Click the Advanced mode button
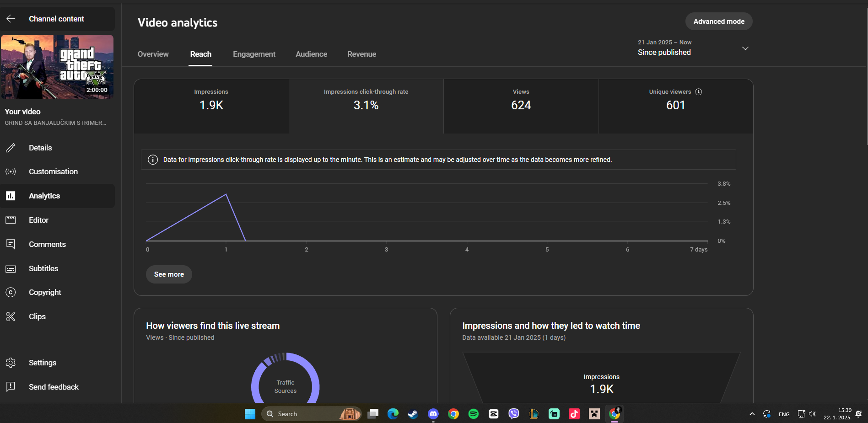Screen dimensions: 868x423 click(x=719, y=21)
